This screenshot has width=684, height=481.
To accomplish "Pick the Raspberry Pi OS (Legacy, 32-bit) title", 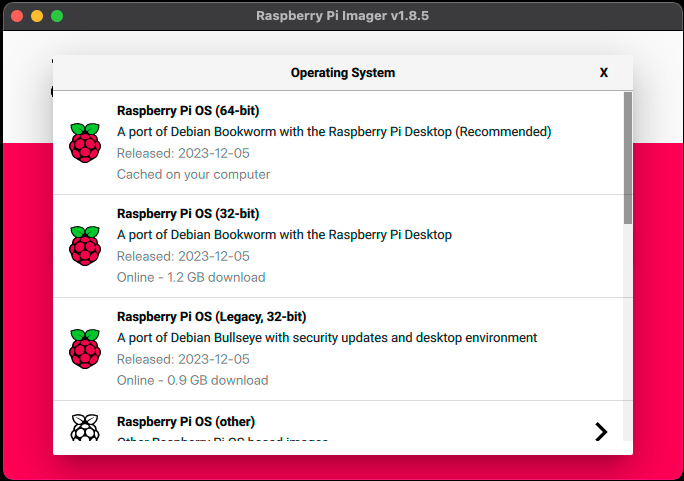I will (210, 317).
